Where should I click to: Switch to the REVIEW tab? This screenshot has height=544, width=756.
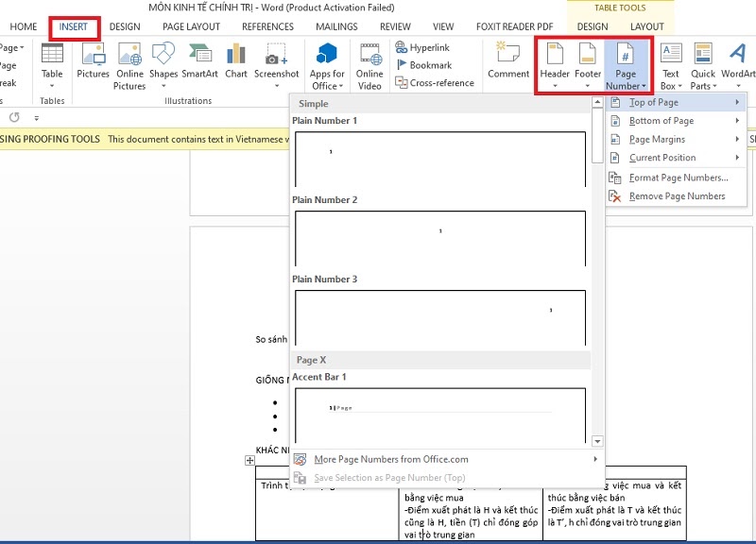click(x=395, y=26)
